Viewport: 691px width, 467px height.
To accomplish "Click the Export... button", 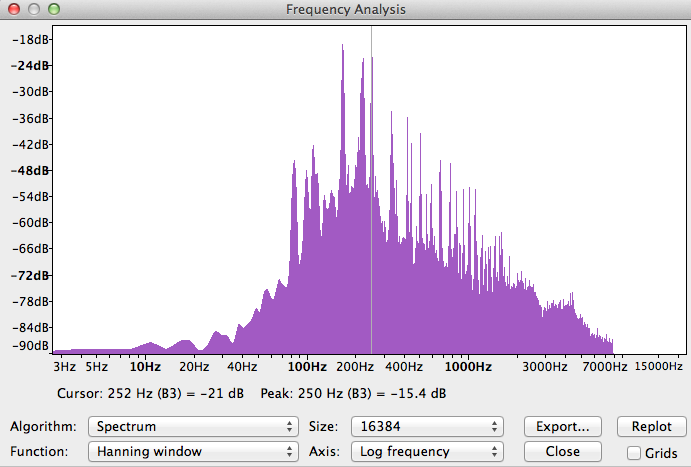I will click(563, 427).
